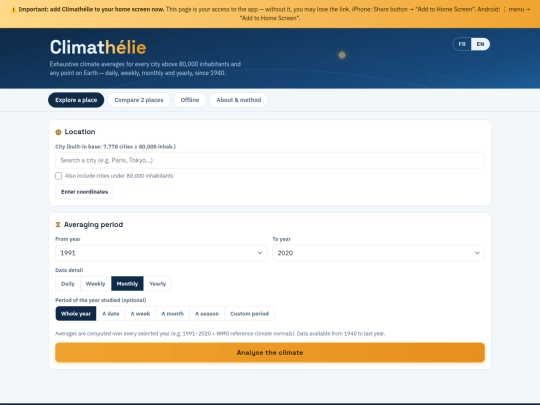Click the Analyse the climate button
The height and width of the screenshot is (405, 540).
pyautogui.click(x=270, y=352)
